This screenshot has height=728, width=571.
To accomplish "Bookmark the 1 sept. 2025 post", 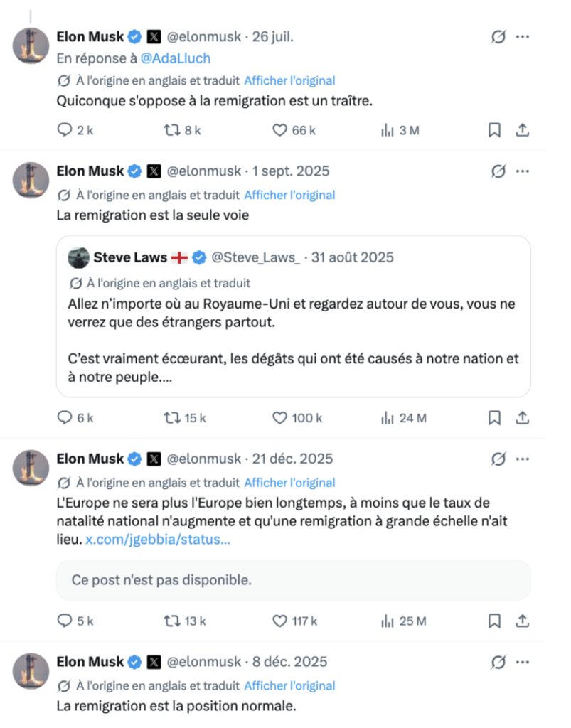I will point(494,418).
